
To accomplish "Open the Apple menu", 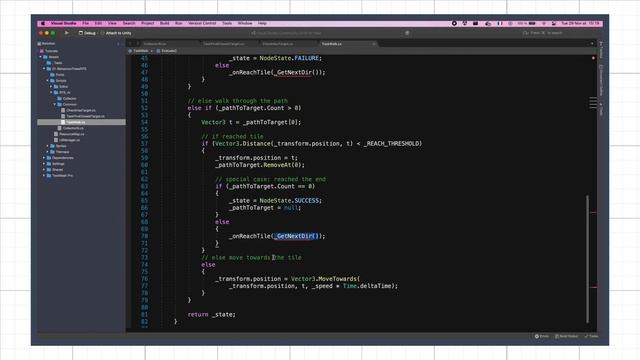I will coord(43,24).
